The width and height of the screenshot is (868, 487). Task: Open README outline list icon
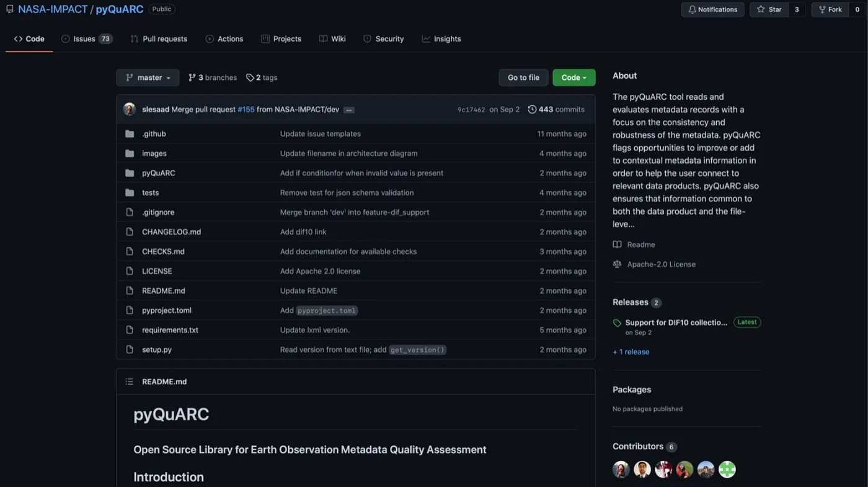(130, 382)
